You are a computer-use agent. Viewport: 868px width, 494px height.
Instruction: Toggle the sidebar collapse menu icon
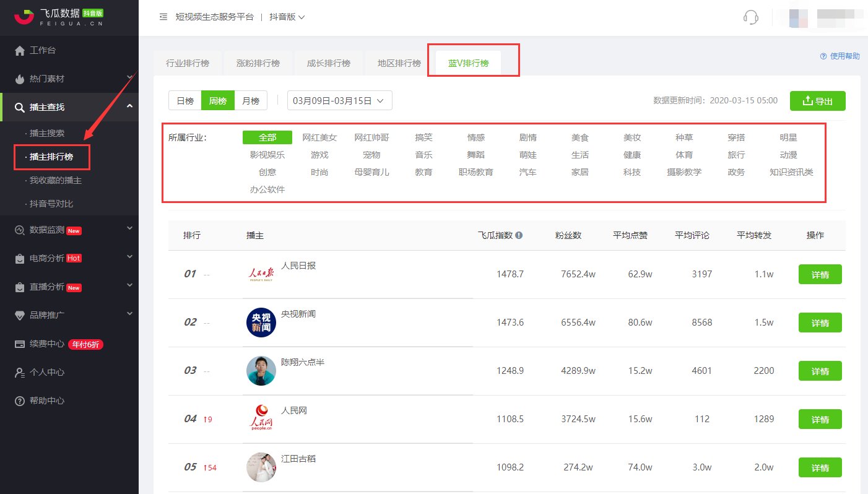163,17
